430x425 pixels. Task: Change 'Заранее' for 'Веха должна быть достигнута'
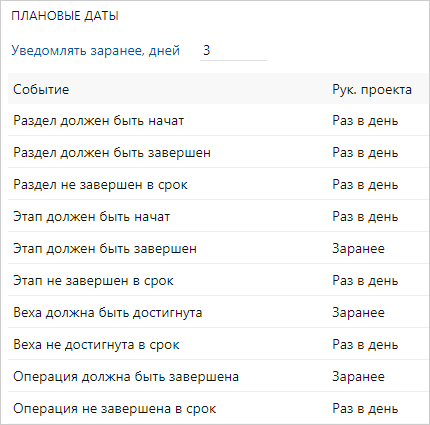tap(358, 312)
